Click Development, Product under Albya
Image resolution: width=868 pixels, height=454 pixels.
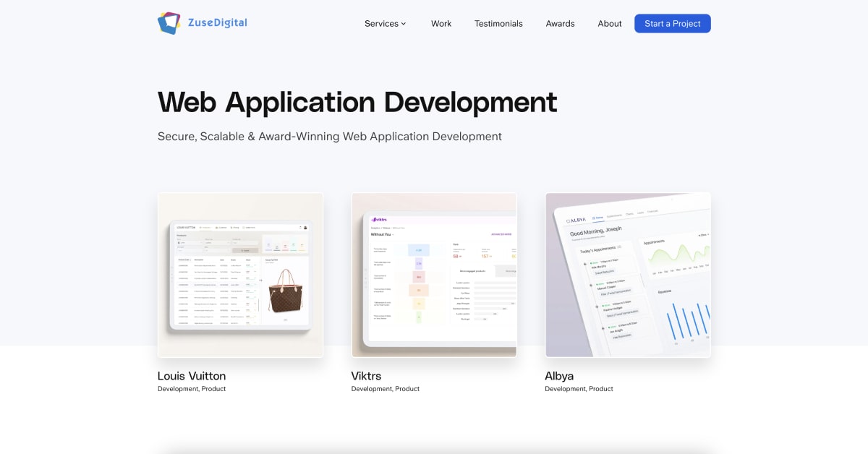579,389
